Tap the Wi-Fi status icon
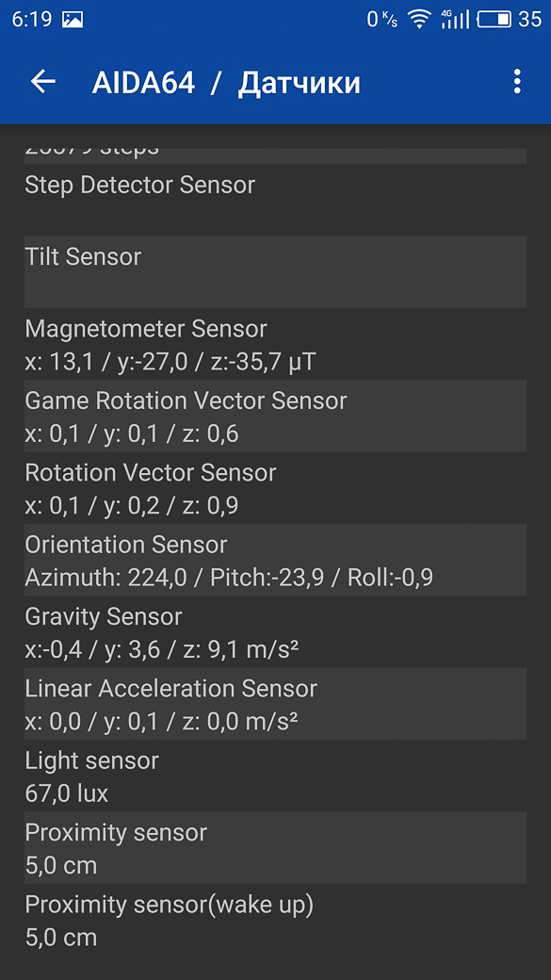Viewport: 551px width, 980px height. [418, 20]
